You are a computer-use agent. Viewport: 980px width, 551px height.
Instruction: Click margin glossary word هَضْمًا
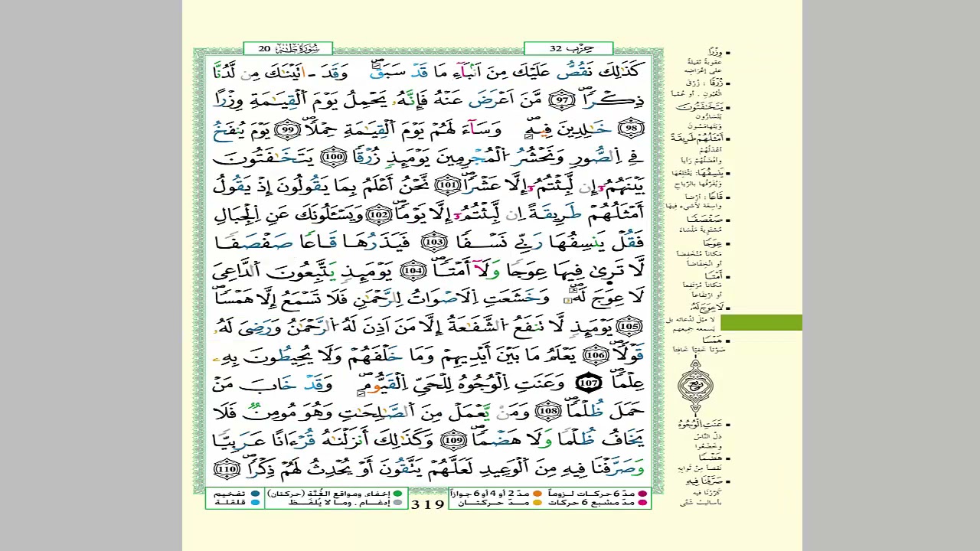point(710,457)
